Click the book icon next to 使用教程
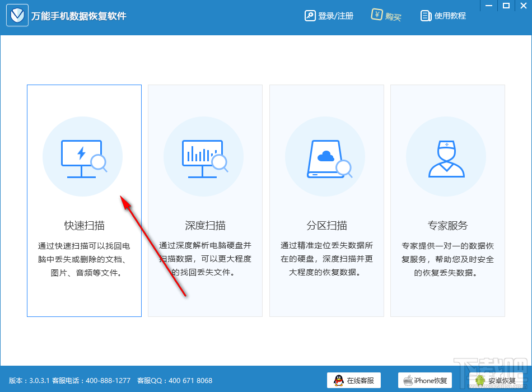 click(424, 15)
